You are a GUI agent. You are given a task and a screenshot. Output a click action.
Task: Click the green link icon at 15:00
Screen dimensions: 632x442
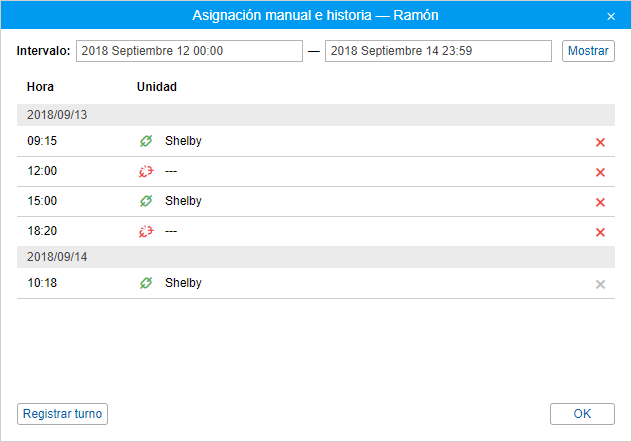[146, 201]
